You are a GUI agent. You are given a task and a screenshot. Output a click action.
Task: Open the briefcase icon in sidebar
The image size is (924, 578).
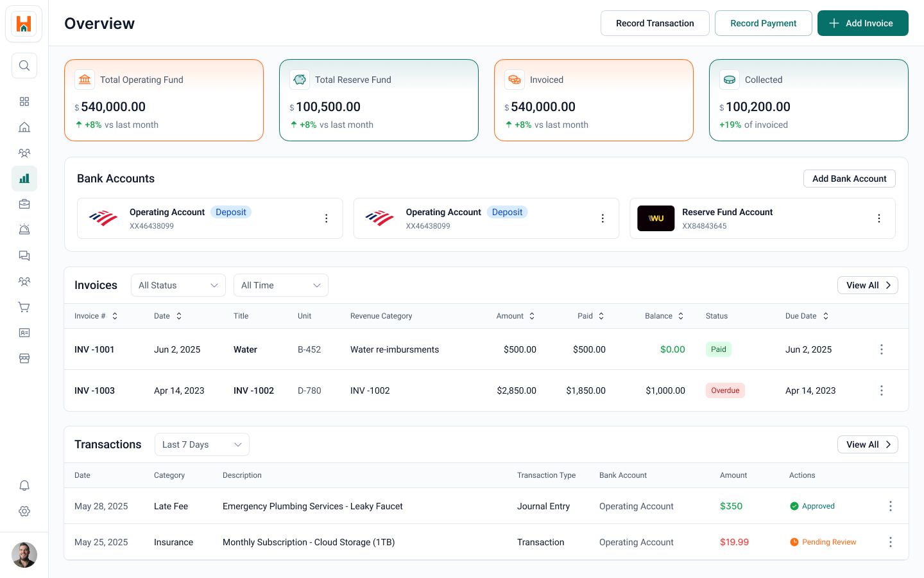point(24,204)
